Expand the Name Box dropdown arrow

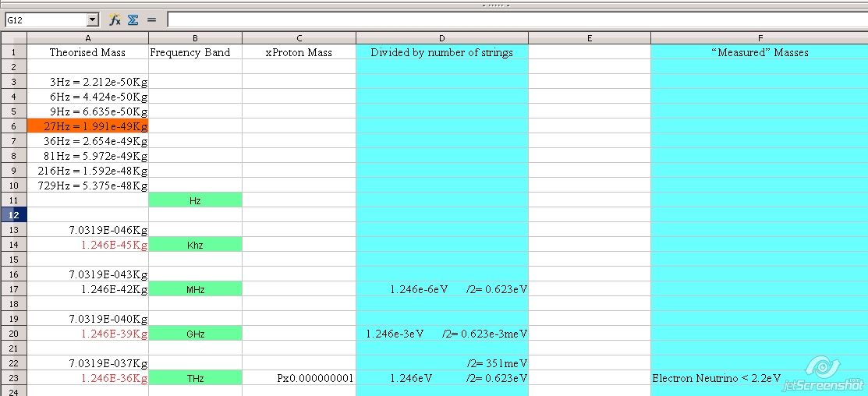tap(93, 19)
